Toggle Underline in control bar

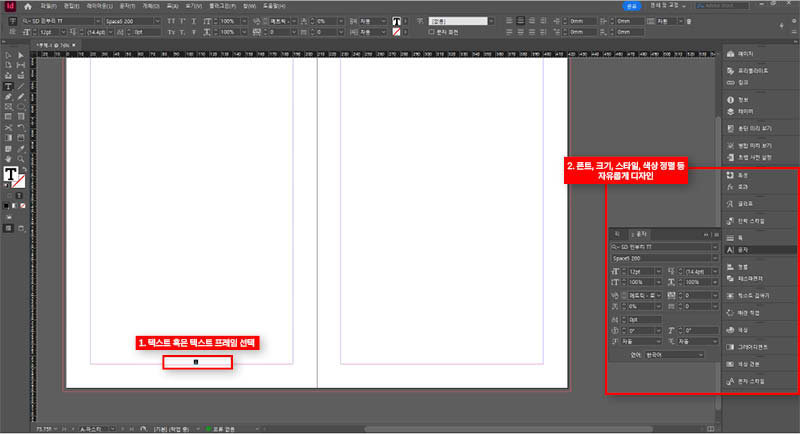click(193, 21)
